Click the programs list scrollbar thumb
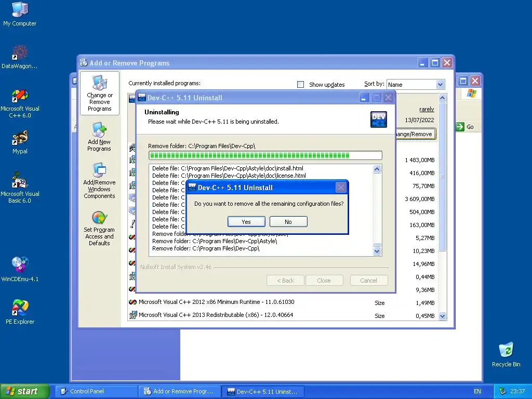This screenshot has height=399, width=532. pyautogui.click(x=442, y=177)
